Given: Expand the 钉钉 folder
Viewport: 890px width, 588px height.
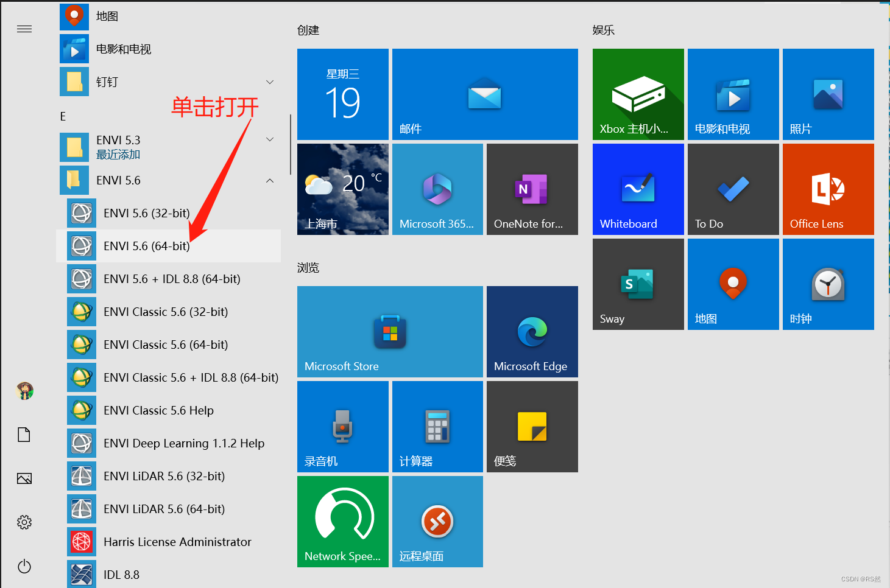Looking at the screenshot, I should tap(168, 82).
